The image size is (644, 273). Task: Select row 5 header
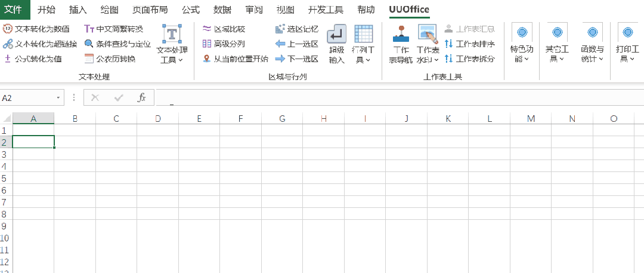(6, 178)
